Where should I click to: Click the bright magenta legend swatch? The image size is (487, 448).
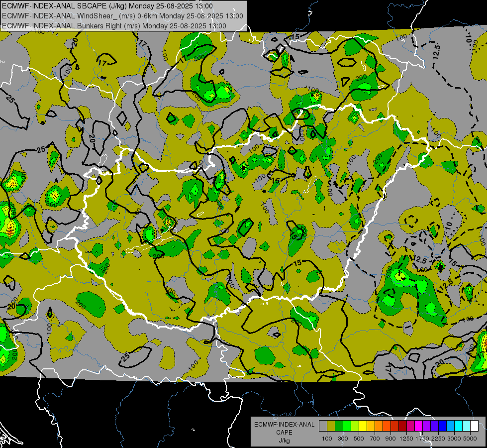419,426
